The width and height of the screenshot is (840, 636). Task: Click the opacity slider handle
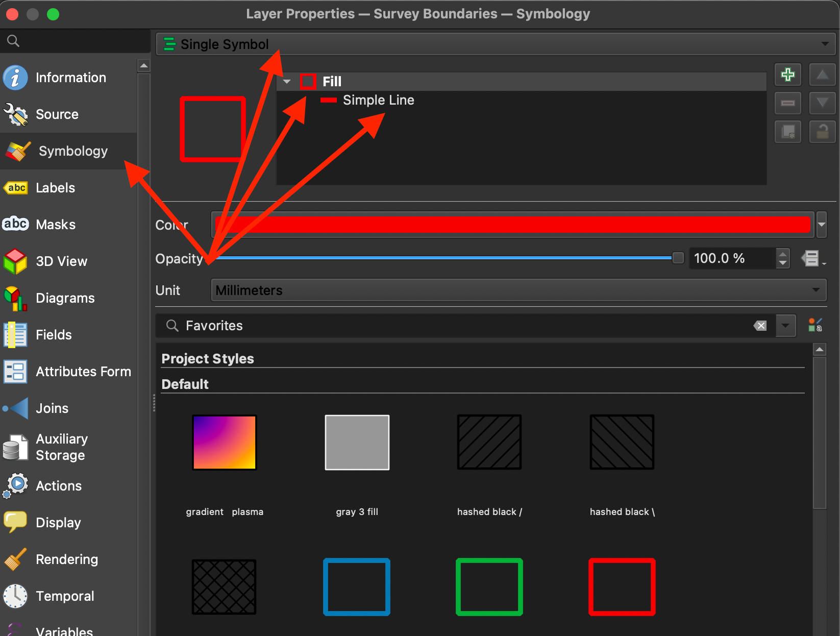(x=678, y=258)
